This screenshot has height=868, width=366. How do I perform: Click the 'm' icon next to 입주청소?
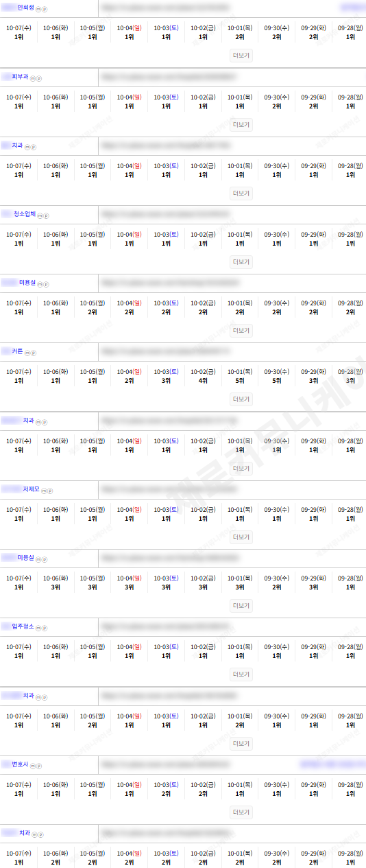click(x=38, y=628)
